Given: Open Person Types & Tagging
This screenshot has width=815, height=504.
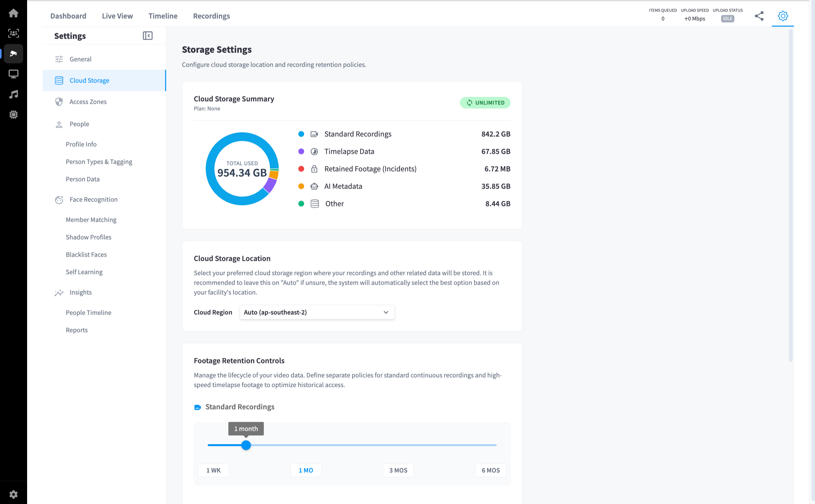Looking at the screenshot, I should (x=99, y=162).
